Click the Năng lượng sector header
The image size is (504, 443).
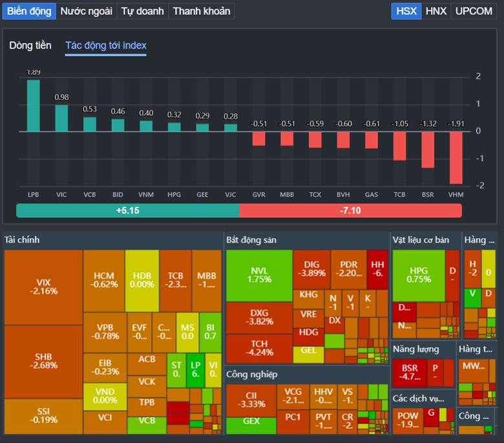click(x=415, y=349)
